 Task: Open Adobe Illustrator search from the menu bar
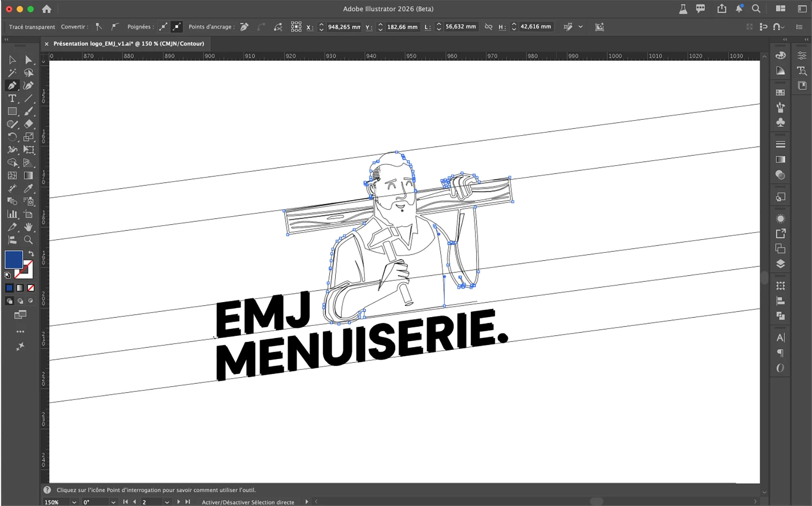(755, 9)
